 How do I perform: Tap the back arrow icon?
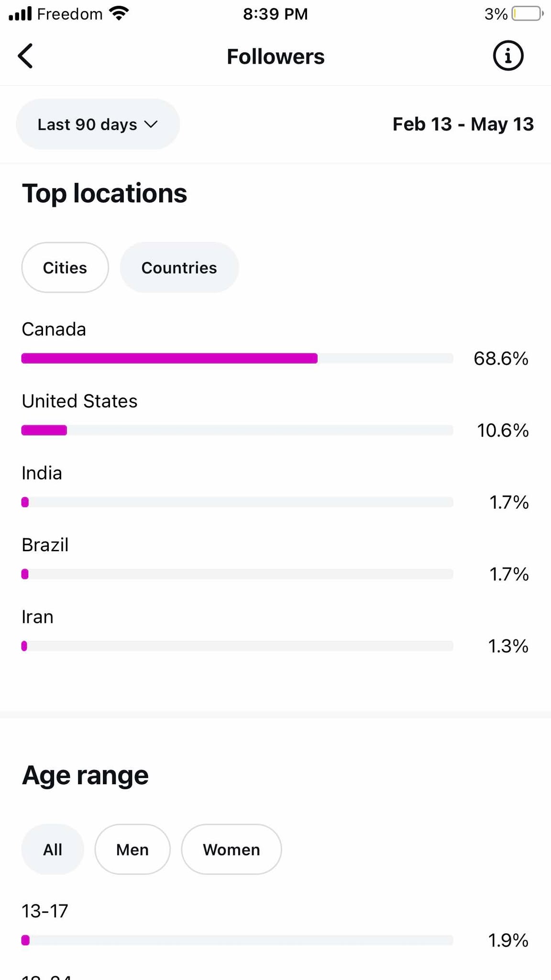tap(25, 56)
